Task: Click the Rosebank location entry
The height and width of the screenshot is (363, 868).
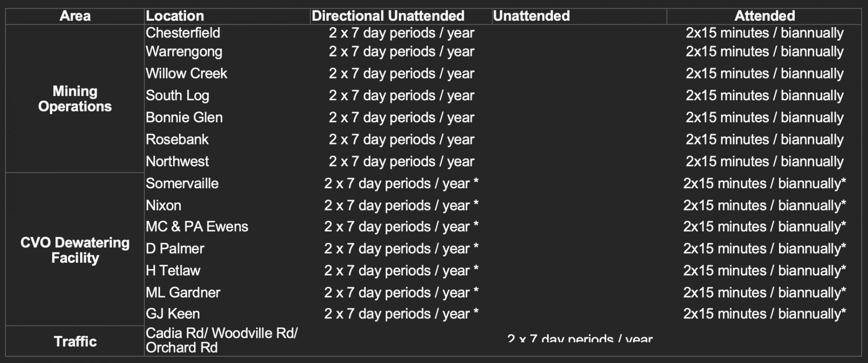Action: (177, 139)
